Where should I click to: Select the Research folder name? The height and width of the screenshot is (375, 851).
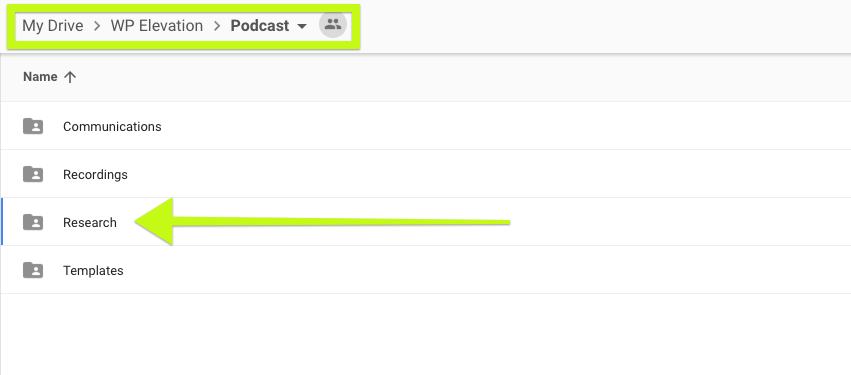[90, 223]
